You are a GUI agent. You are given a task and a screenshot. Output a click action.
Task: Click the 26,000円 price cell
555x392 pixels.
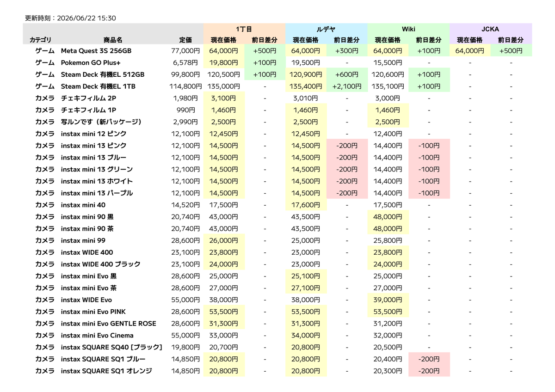click(223, 240)
